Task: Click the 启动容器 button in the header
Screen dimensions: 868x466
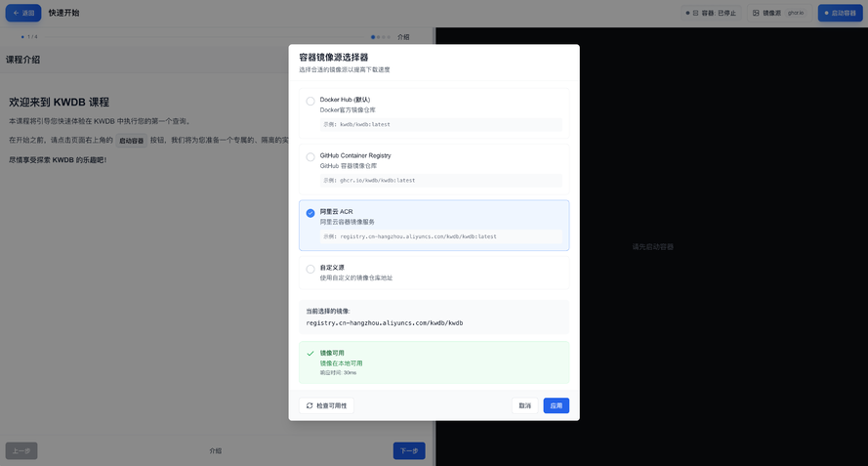Action: click(x=840, y=13)
